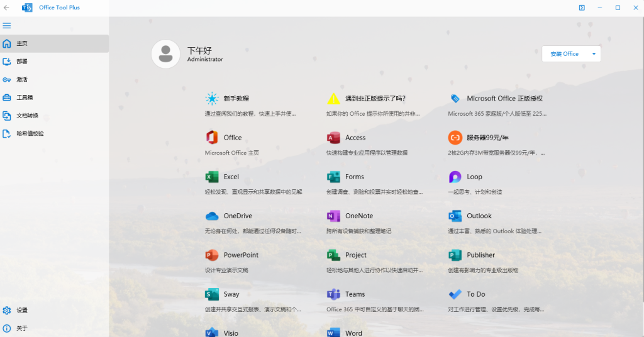Click 'Administrator' username text
Viewport: 644px width, 337px height.
[205, 59]
